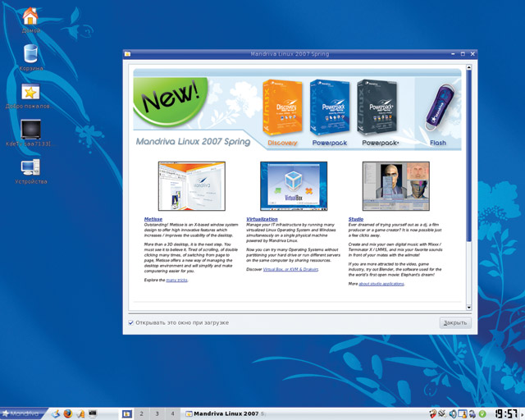The height and width of the screenshot is (420, 525).
Task: Open the window menu icon in title bar
Action: [127, 53]
